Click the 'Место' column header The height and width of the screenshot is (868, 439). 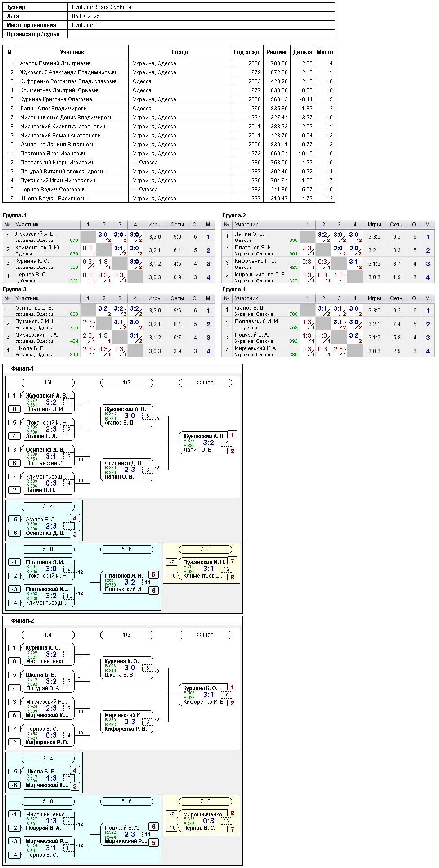tap(325, 52)
